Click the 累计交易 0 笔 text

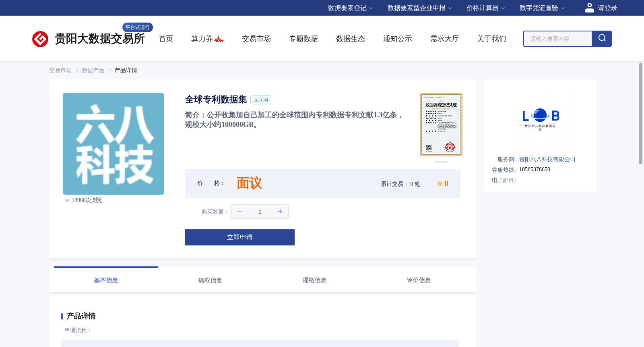400,184
